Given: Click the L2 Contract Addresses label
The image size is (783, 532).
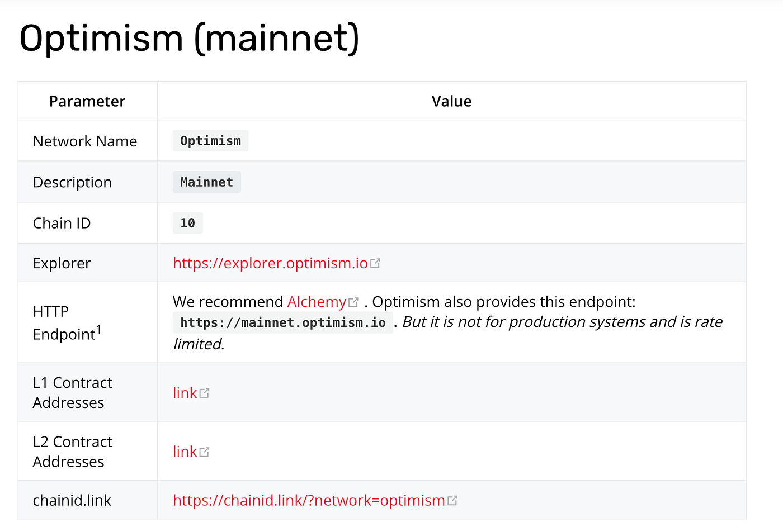Looking at the screenshot, I should 73,452.
